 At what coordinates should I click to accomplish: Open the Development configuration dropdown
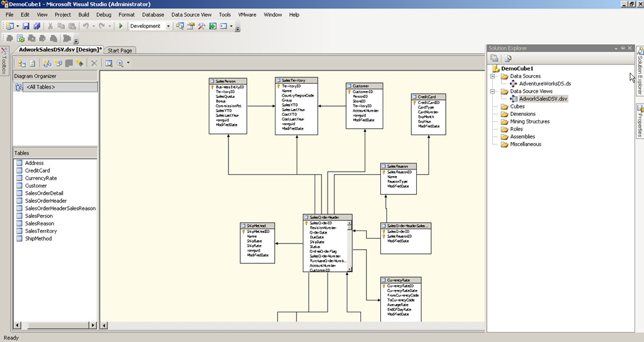click(168, 26)
